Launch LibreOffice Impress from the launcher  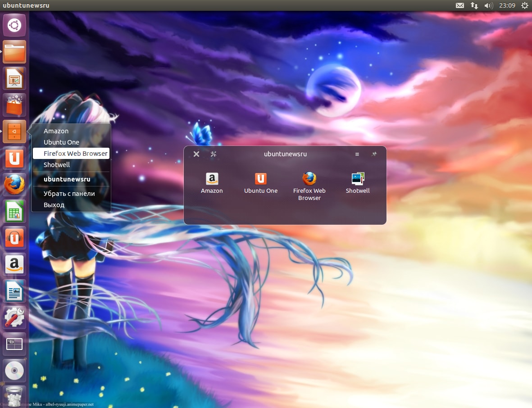pyautogui.click(x=14, y=78)
